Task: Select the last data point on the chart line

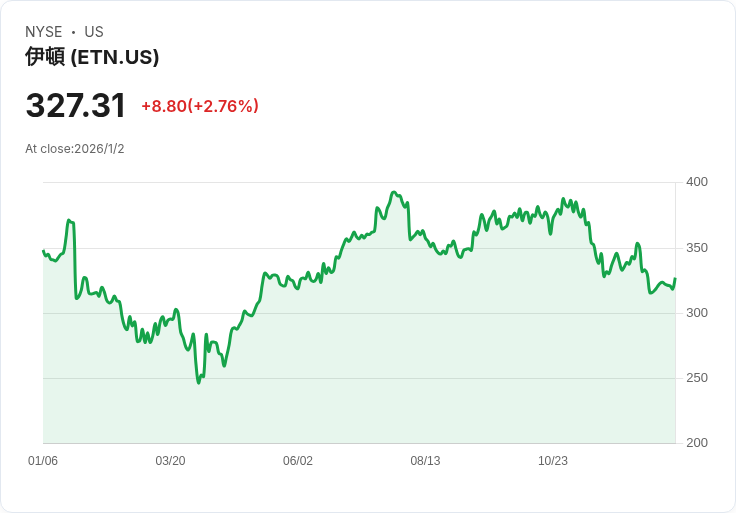Action: (x=675, y=279)
